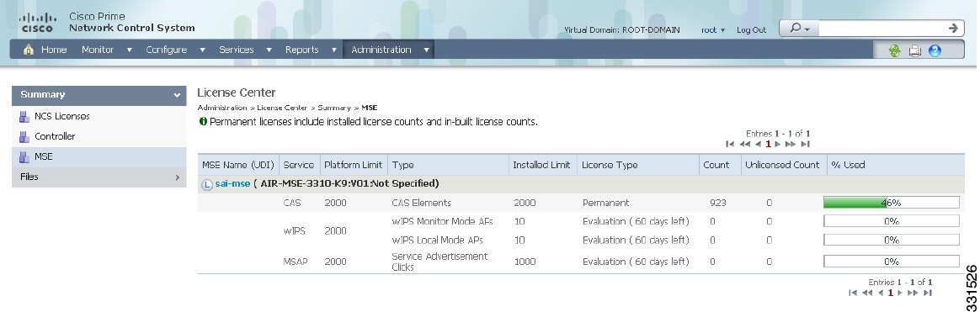Go to previous page in top pager
Image resolution: width=980 pixels, height=312 pixels.
click(758, 144)
